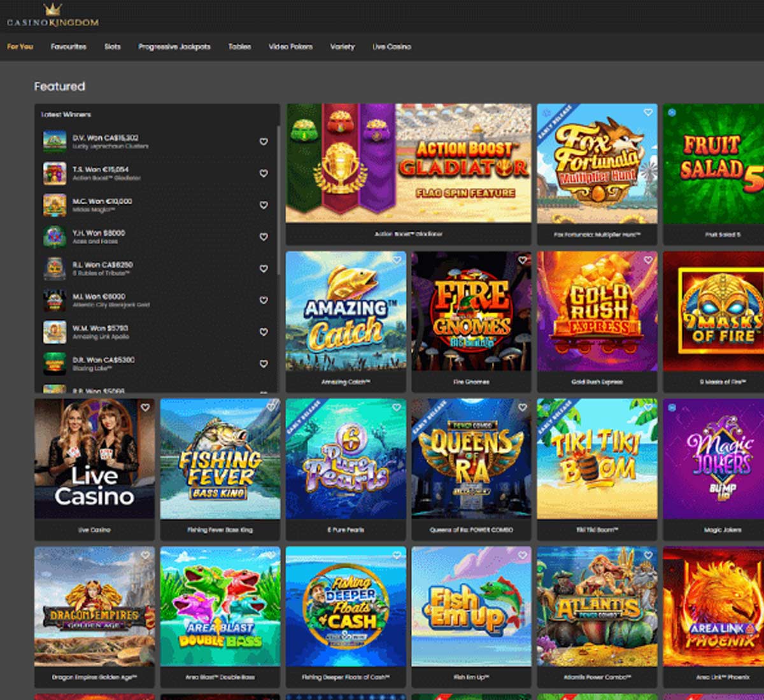Favorite the Amazing Catch game
This screenshot has height=700, width=764.
tap(397, 260)
